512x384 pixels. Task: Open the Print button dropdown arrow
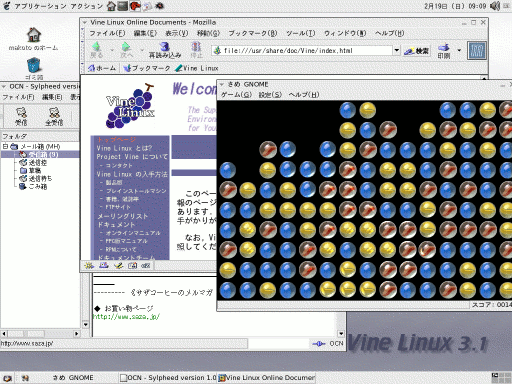(459, 50)
